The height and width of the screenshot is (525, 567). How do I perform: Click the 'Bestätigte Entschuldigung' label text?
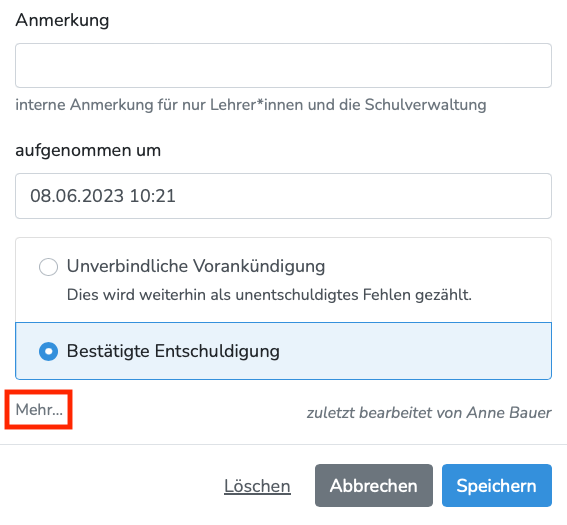point(173,351)
